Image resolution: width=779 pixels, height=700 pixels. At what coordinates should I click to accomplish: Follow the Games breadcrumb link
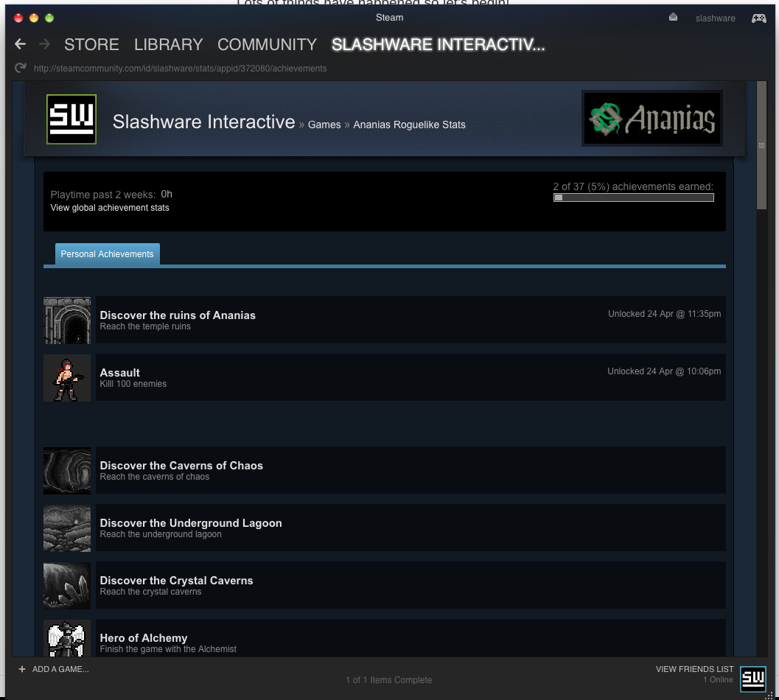[x=324, y=125]
